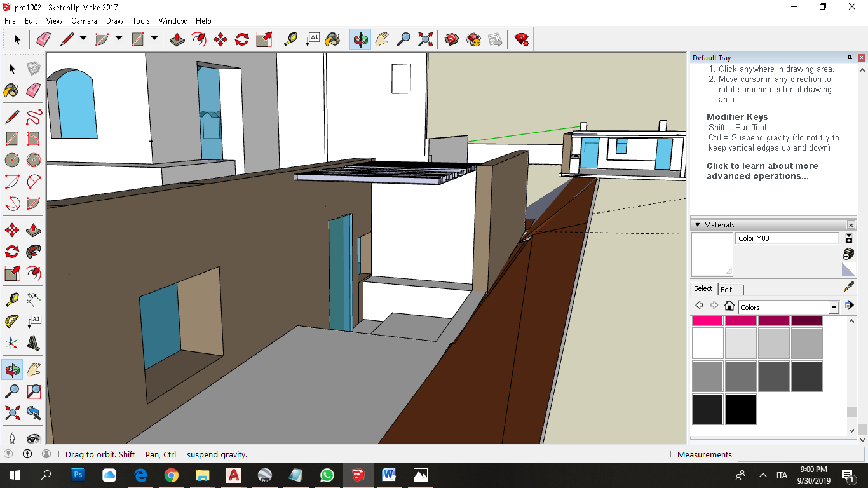Viewport: 868px width, 488px height.
Task: Open the Rectangle tool dropdown arrow
Action: click(154, 39)
